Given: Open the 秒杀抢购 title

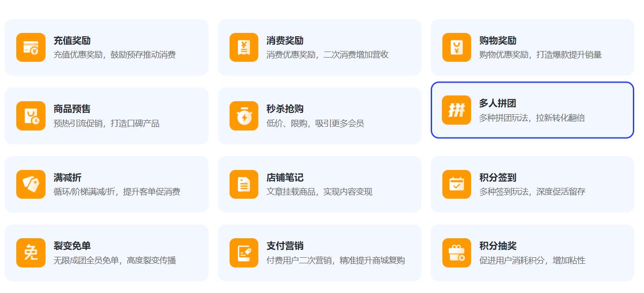Looking at the screenshot, I should point(285,109).
